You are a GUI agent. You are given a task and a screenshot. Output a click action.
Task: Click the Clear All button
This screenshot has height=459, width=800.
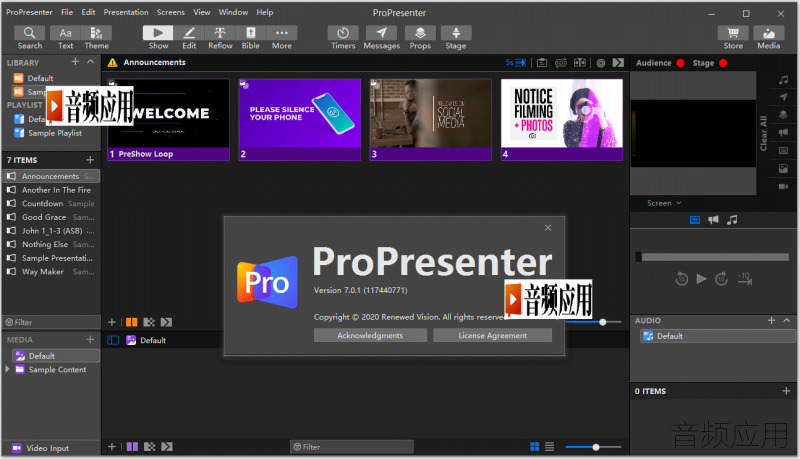coord(764,133)
